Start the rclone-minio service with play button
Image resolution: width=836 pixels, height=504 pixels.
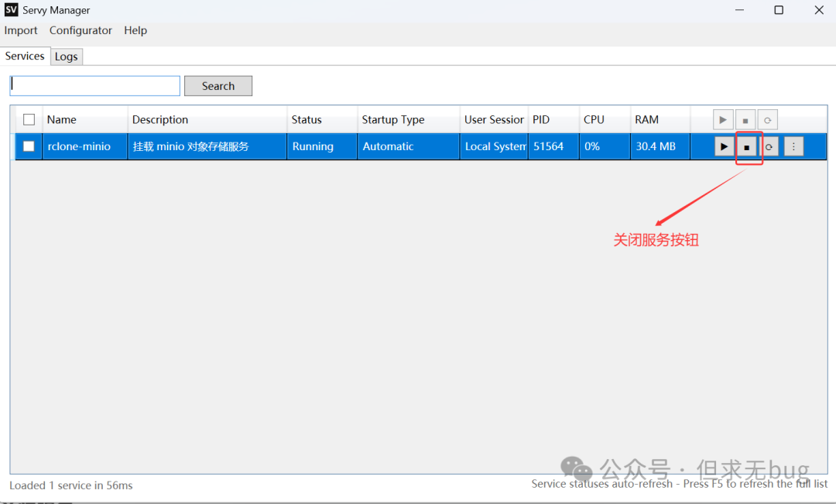(724, 146)
